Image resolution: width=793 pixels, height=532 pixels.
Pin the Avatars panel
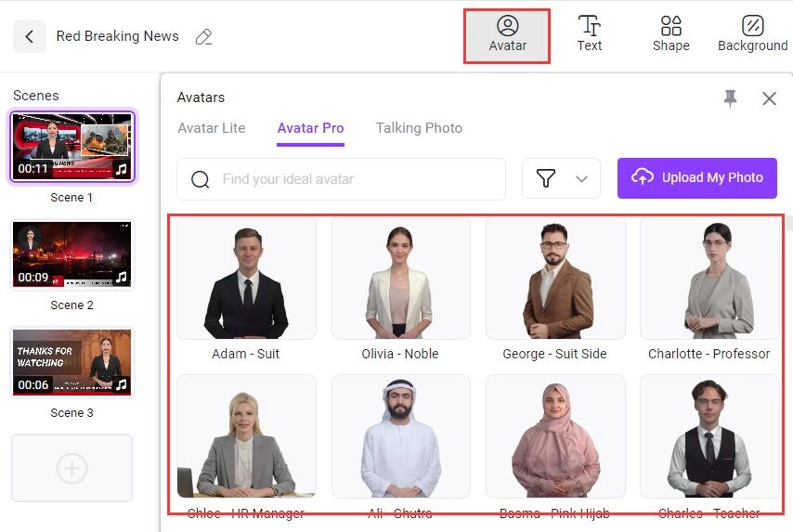(x=731, y=98)
